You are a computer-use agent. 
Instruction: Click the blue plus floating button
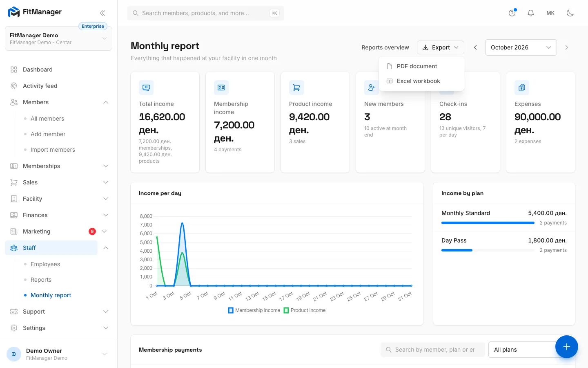pyautogui.click(x=566, y=347)
